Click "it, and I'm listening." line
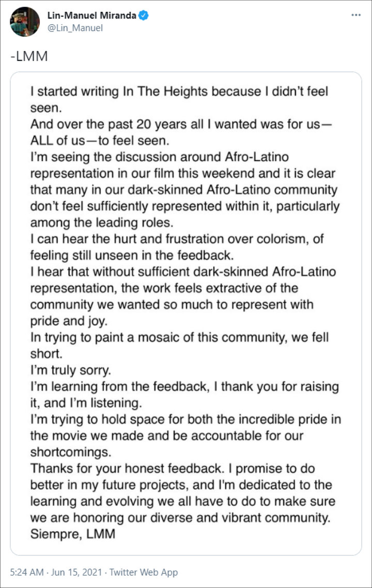 coord(86,403)
